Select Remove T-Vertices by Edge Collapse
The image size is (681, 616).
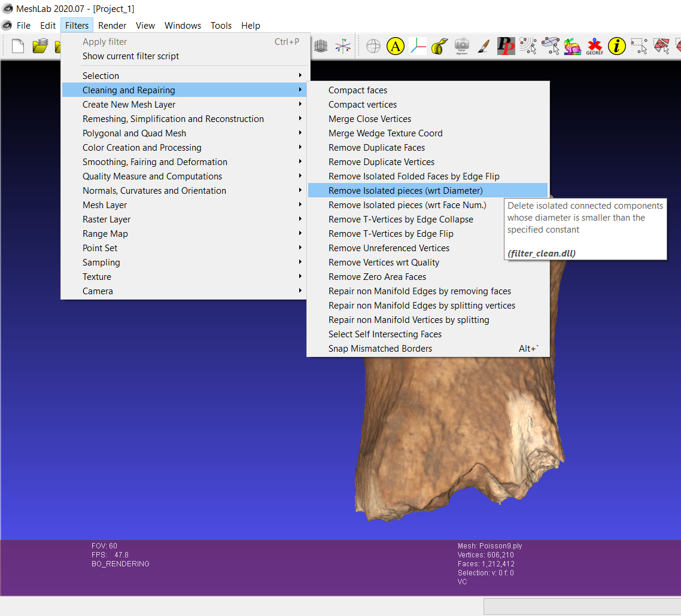(x=428, y=219)
